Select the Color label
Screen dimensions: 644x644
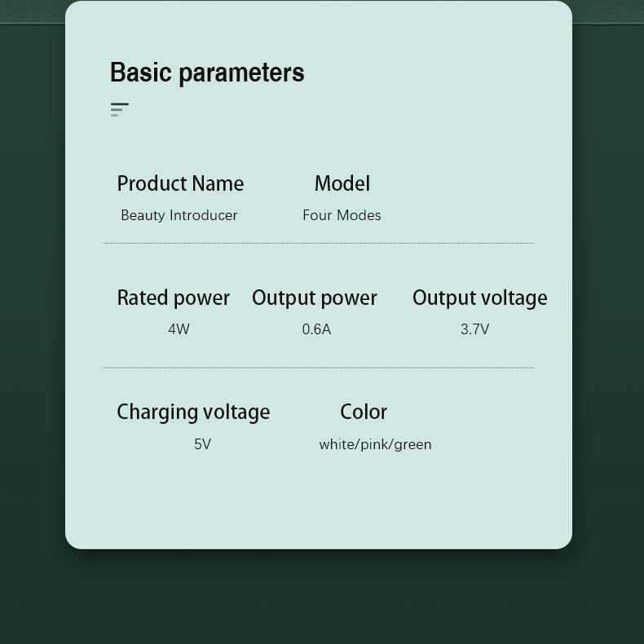364,412
